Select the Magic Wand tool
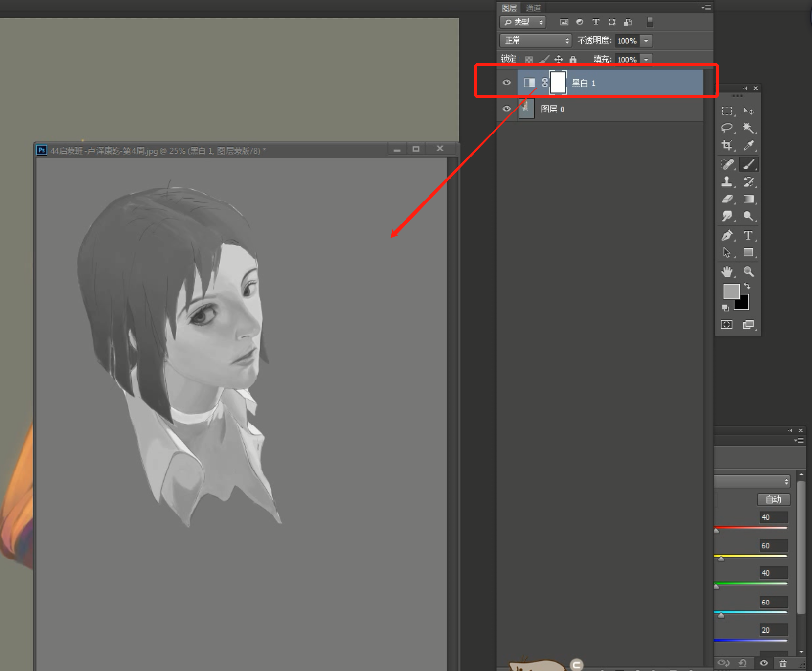 (x=748, y=128)
